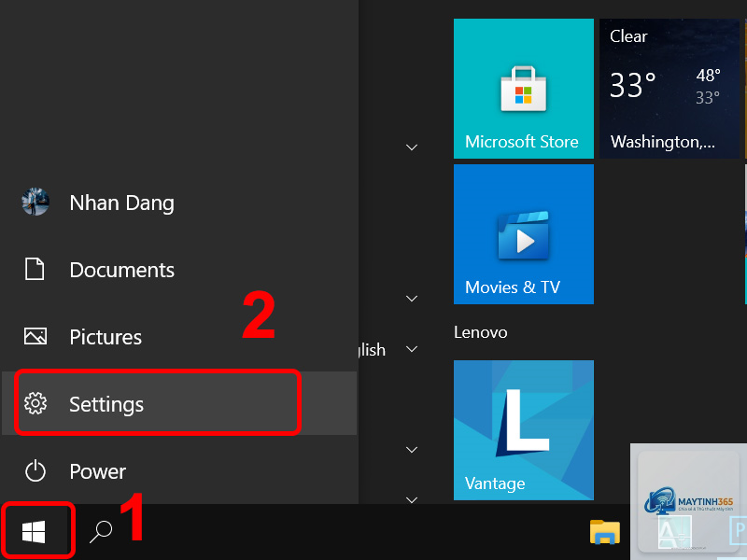Open the Weather tile for Washington
This screenshot has width=747, height=560.
pyautogui.click(x=669, y=89)
